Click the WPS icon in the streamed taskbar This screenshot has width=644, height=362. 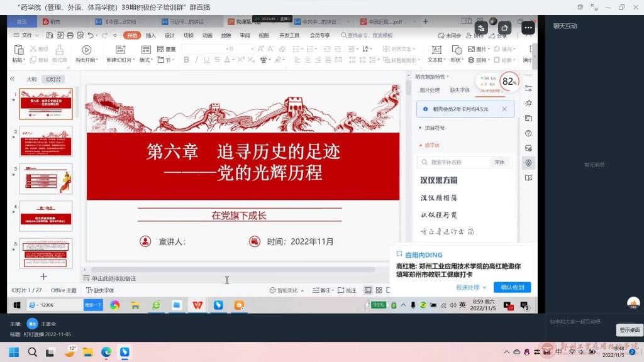tap(197, 305)
